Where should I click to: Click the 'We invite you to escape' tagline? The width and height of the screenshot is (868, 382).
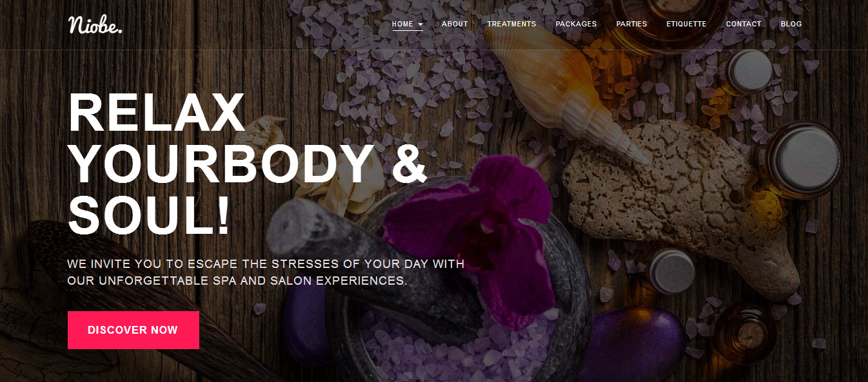coord(266,264)
